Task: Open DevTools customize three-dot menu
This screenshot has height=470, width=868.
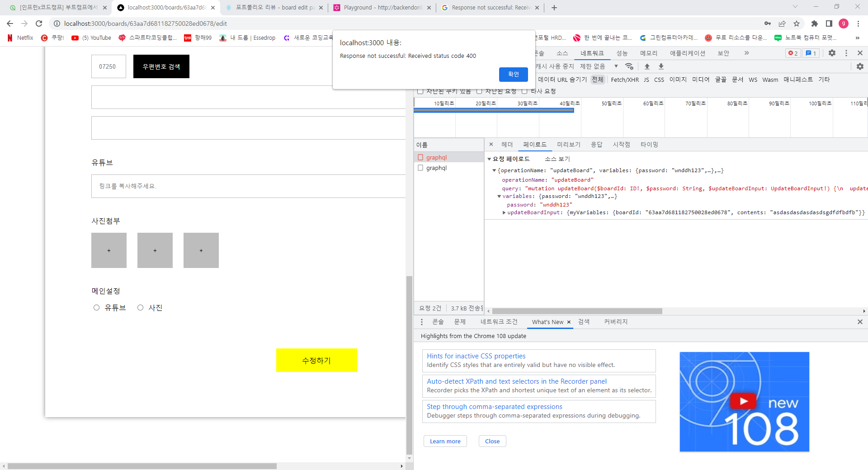Action: (x=846, y=53)
